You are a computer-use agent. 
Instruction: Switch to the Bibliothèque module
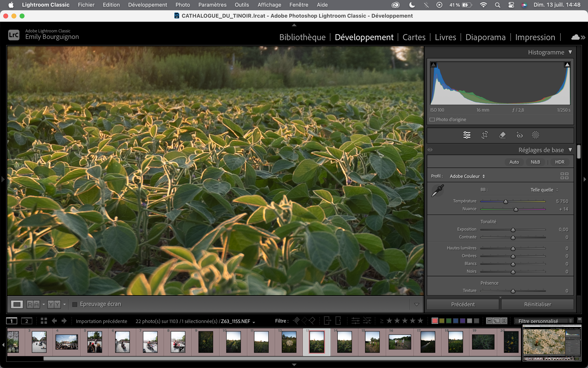click(x=302, y=37)
